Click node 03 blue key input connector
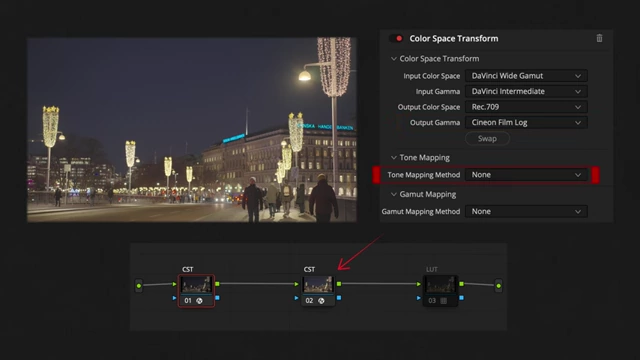 coord(418,298)
